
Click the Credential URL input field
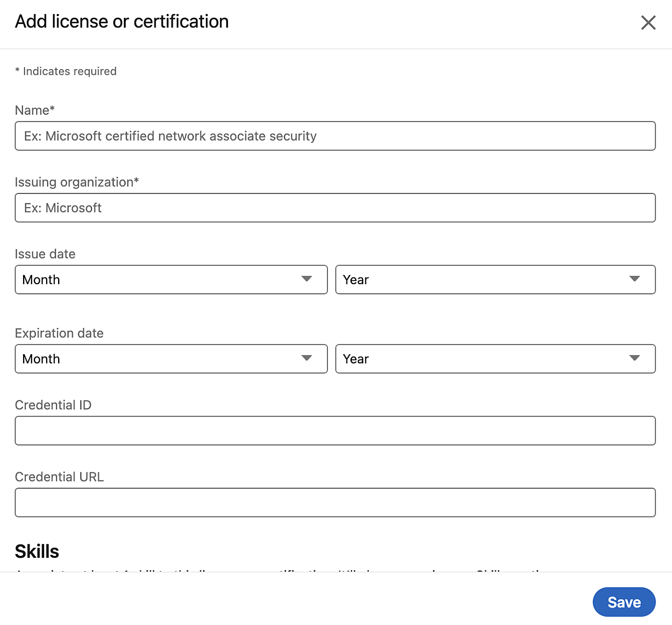(335, 502)
